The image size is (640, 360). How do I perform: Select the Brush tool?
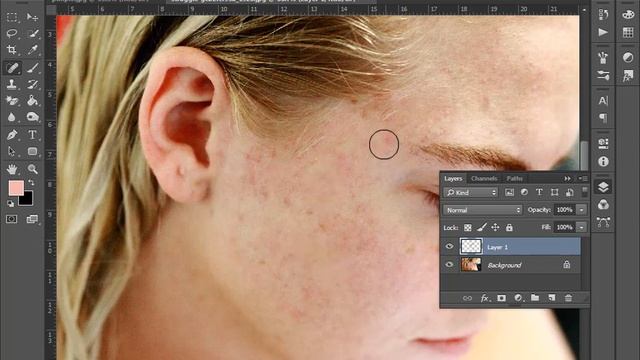click(32, 67)
